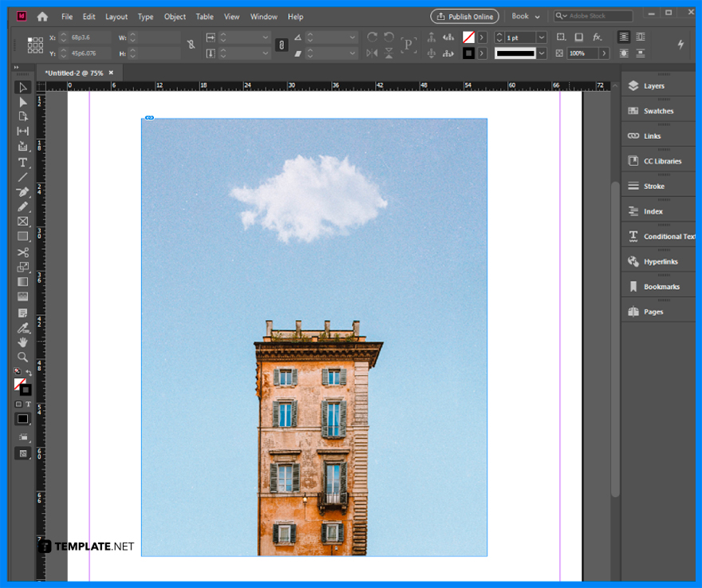Click the black Fill swatch in the toolbar

pyautogui.click(x=23, y=419)
